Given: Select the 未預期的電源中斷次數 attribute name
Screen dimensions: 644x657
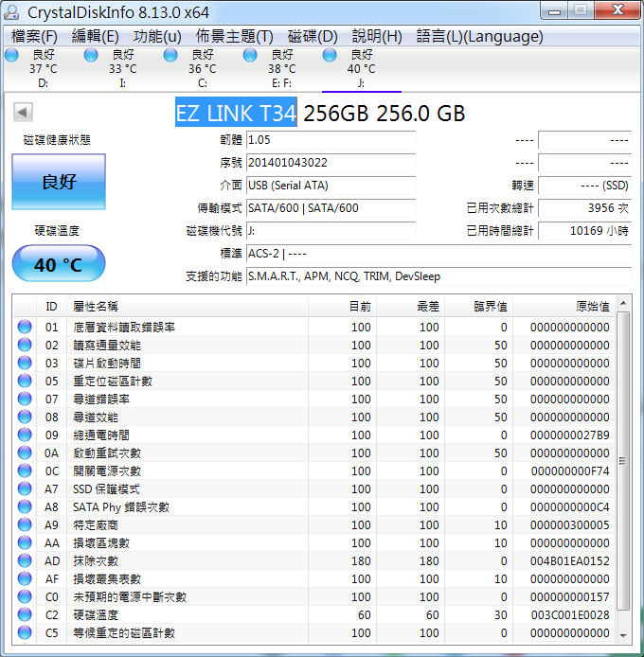Looking at the screenshot, I should 130,596.
